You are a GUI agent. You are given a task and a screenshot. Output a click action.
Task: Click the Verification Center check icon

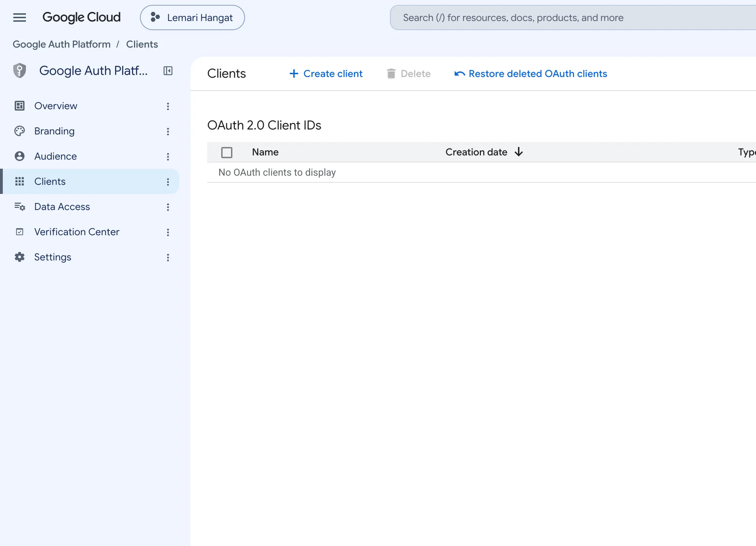tap(20, 232)
